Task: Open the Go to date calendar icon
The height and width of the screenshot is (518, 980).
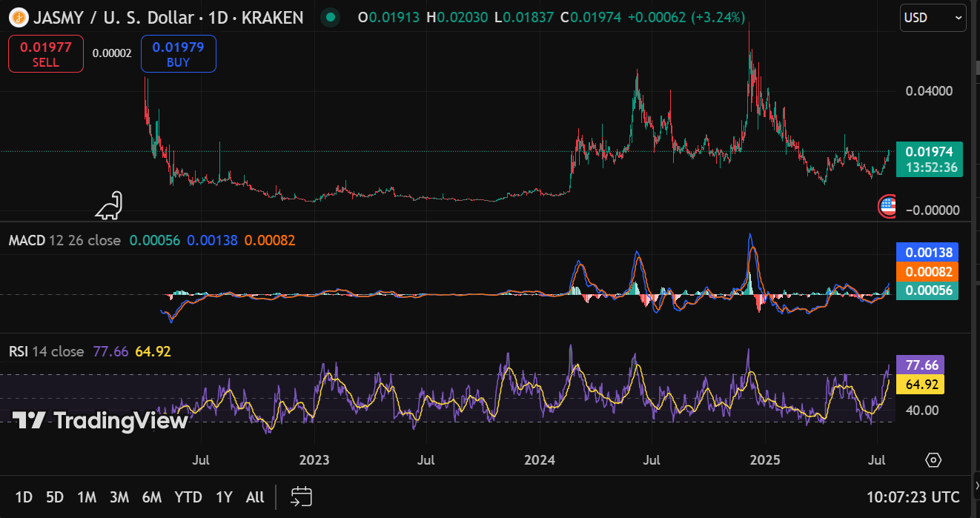Action: click(x=301, y=497)
